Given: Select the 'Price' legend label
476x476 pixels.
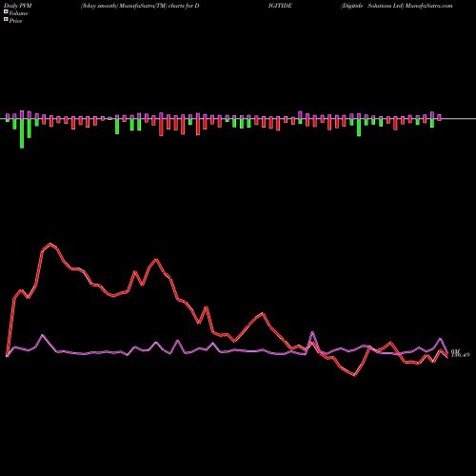Looking at the screenshot, I should tap(15, 21).
